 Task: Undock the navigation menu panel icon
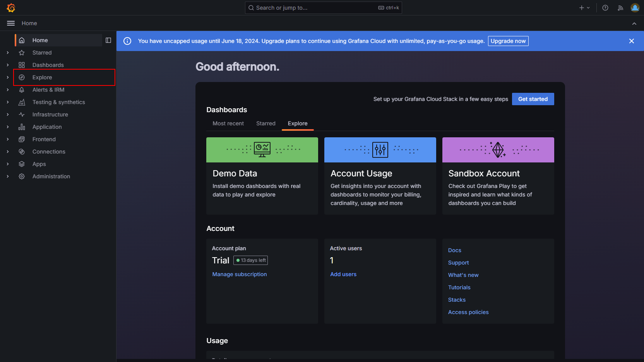(108, 40)
